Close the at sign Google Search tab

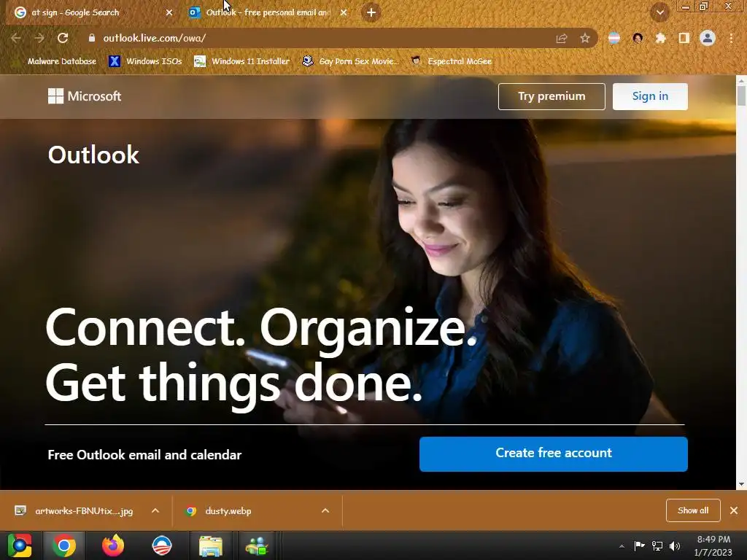(169, 12)
